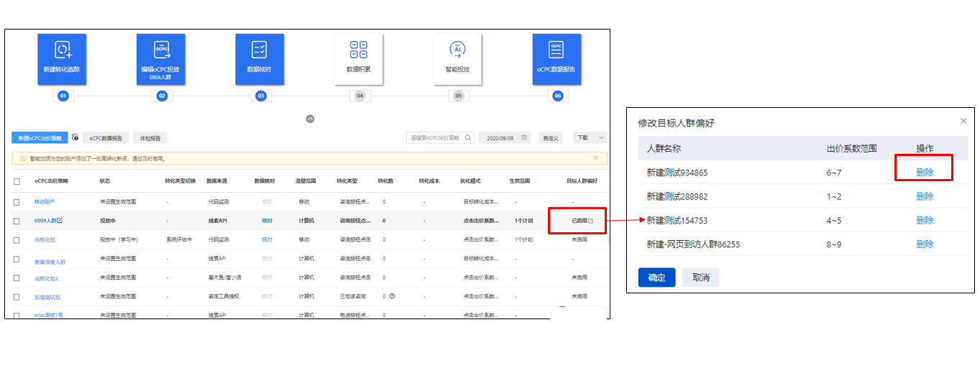
Task: Select the checkbox for 高转化包 row
Action: 17,239
